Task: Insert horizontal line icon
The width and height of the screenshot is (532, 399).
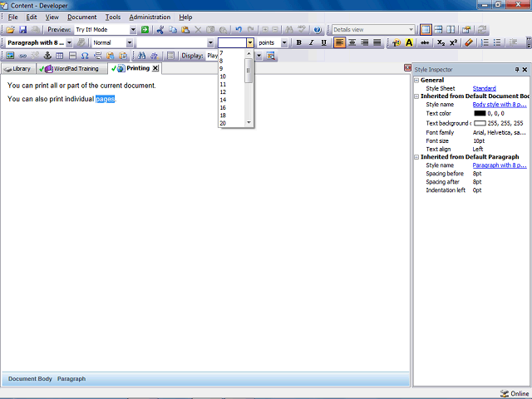Action: (x=72, y=56)
